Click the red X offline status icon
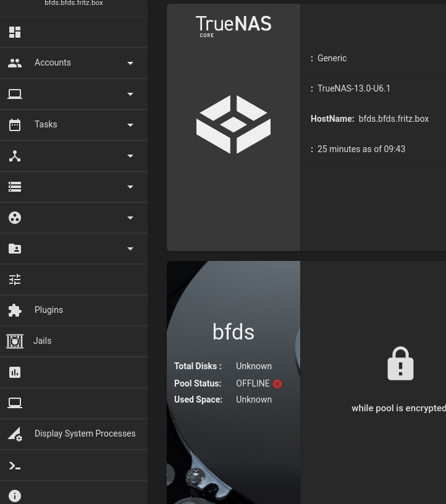The height and width of the screenshot is (504, 446). (x=277, y=384)
